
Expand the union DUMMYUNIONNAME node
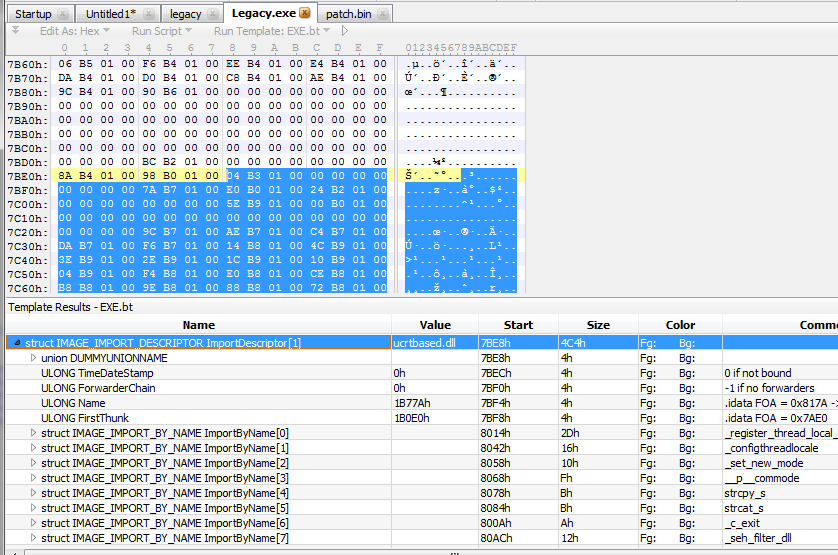click(33, 358)
